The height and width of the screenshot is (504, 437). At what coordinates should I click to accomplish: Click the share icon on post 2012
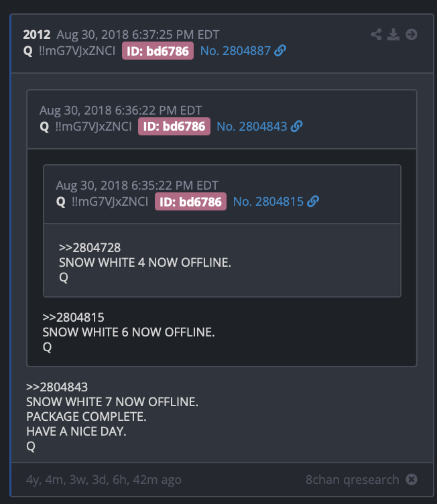click(x=376, y=34)
